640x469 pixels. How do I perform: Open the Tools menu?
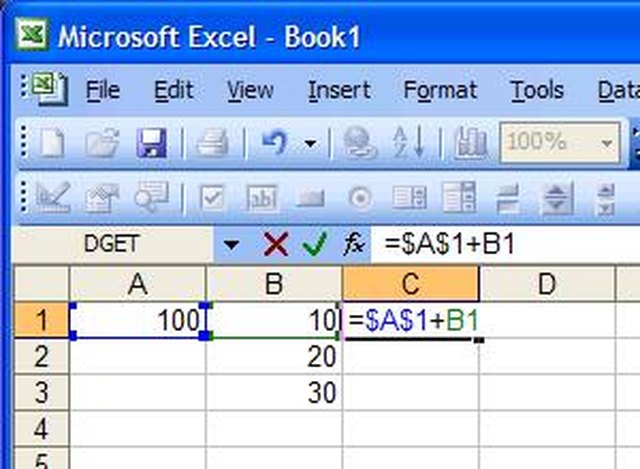pos(537,90)
